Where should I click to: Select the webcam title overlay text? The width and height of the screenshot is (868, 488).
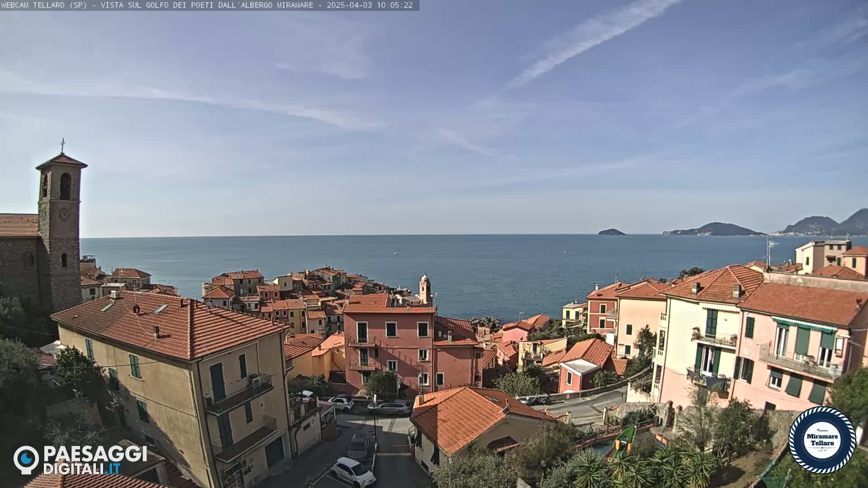click(158, 5)
